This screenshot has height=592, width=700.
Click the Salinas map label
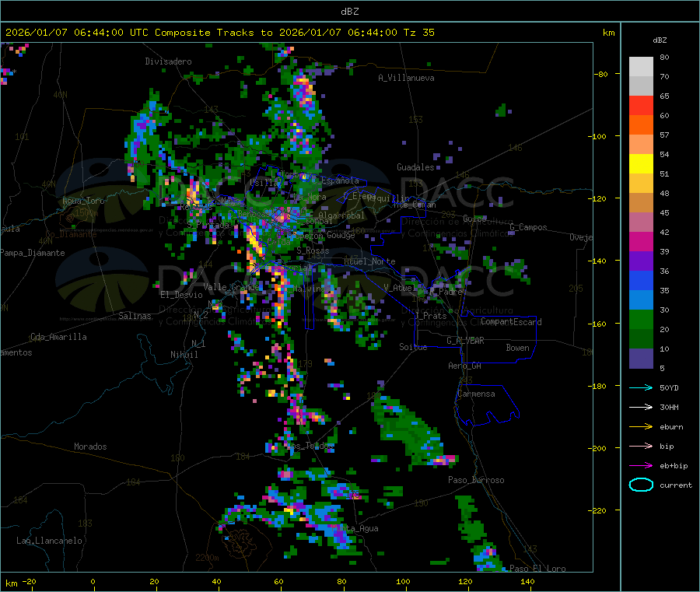click(x=135, y=316)
